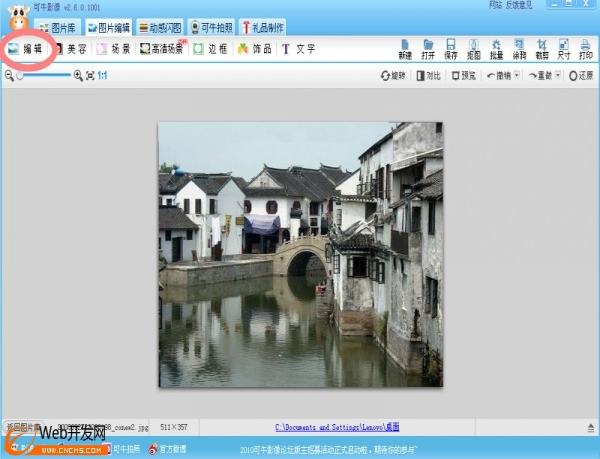The height and width of the screenshot is (459, 600).
Task: Switch to the 图片库 tab
Action: (x=56, y=27)
